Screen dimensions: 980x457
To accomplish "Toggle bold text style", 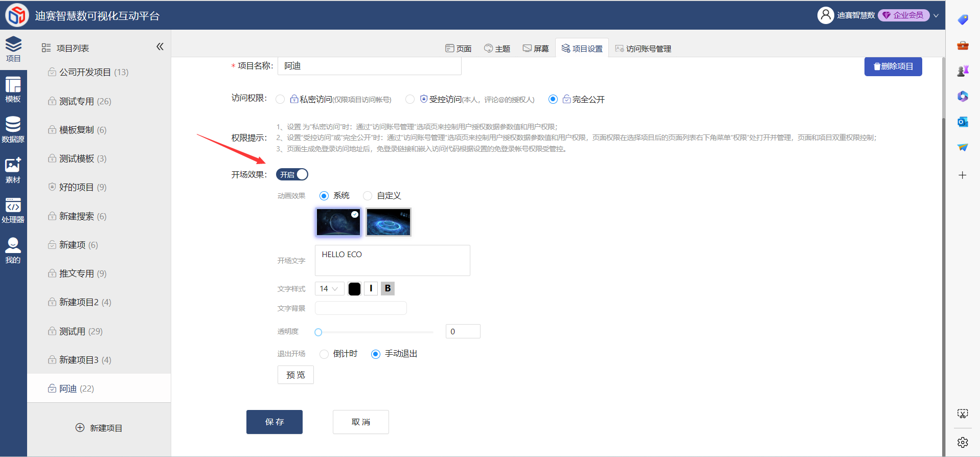I will point(388,288).
